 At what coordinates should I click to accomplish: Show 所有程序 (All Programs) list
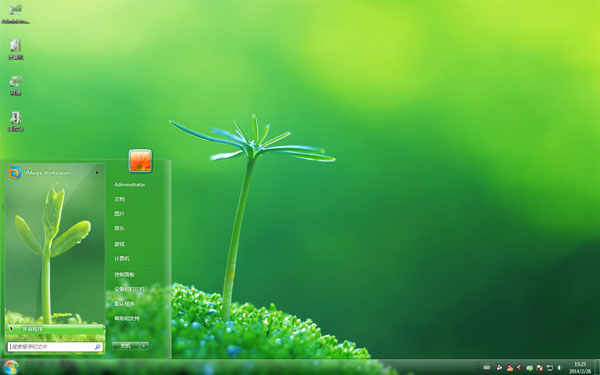(x=55, y=329)
